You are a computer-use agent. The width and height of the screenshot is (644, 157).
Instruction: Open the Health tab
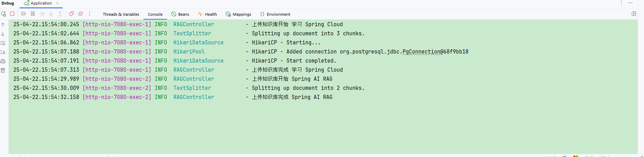coord(208,14)
